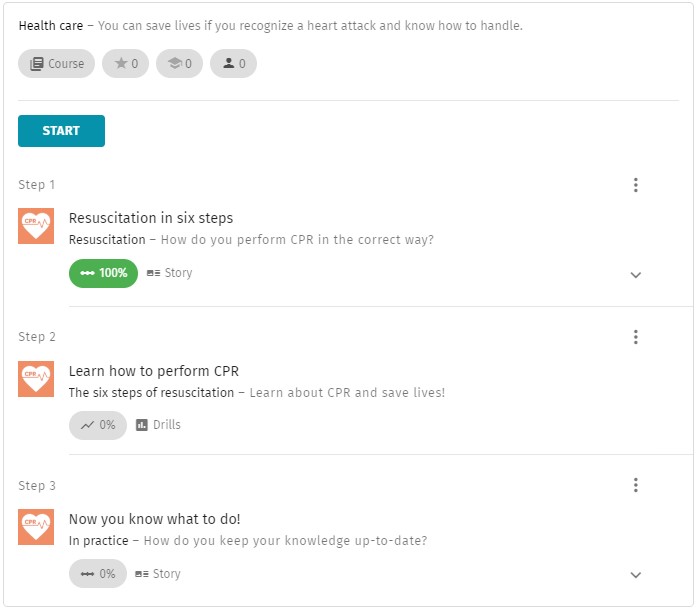Open Step 2 three-dot options menu
This screenshot has height=610, width=697.
pyautogui.click(x=636, y=337)
